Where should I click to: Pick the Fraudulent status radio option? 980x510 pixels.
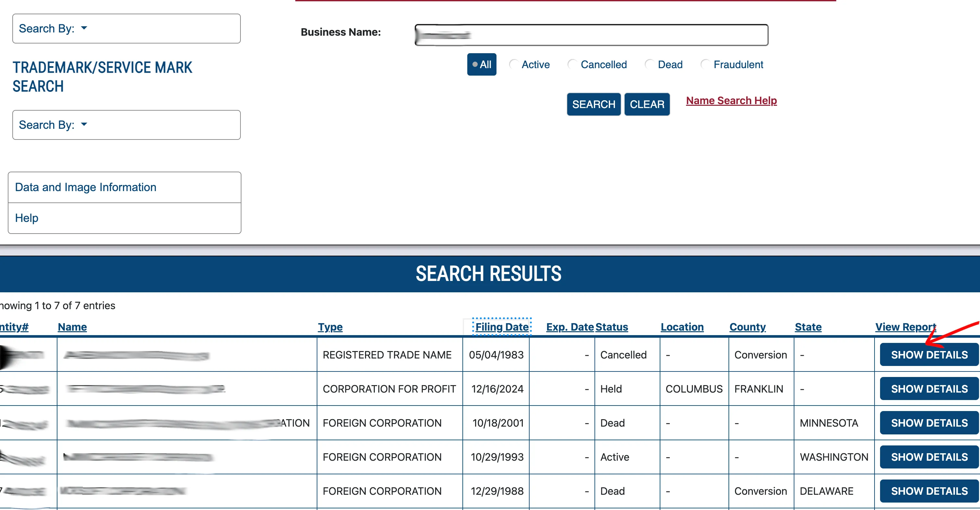tap(705, 64)
